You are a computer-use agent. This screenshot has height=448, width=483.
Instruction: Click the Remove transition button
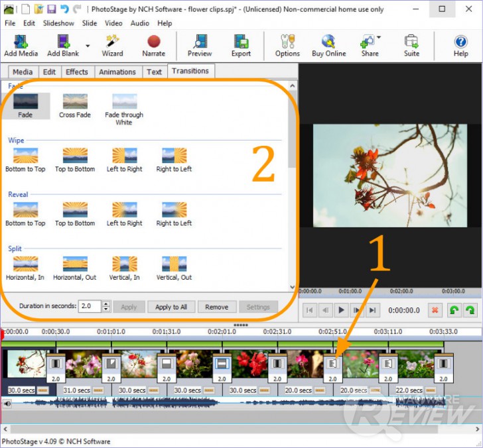217,307
